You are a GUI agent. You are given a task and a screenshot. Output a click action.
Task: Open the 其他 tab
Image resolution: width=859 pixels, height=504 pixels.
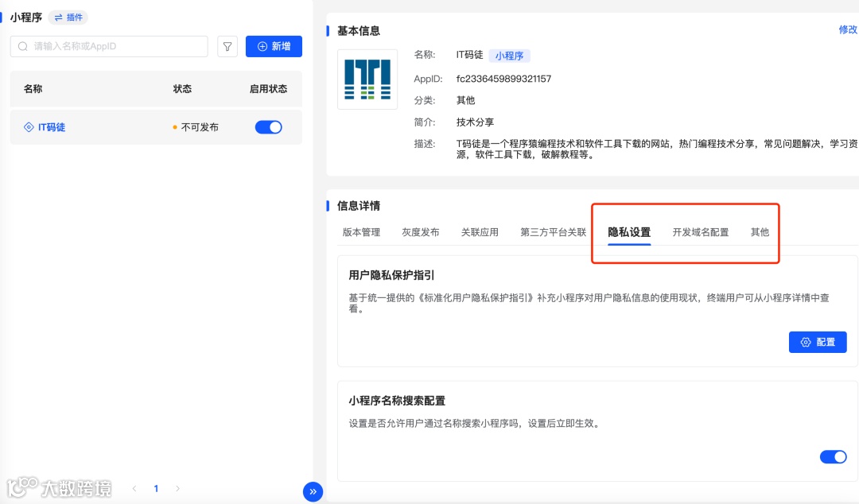(760, 232)
